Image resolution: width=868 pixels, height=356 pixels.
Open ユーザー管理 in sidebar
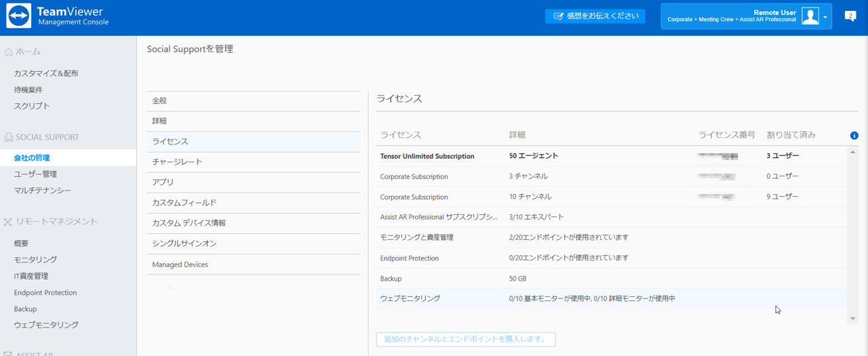tap(35, 174)
